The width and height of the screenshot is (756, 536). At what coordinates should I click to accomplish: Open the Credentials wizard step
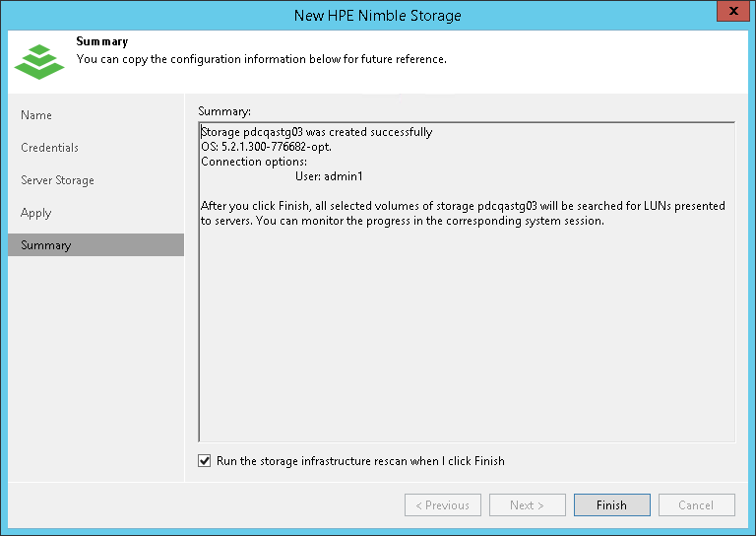click(49, 148)
